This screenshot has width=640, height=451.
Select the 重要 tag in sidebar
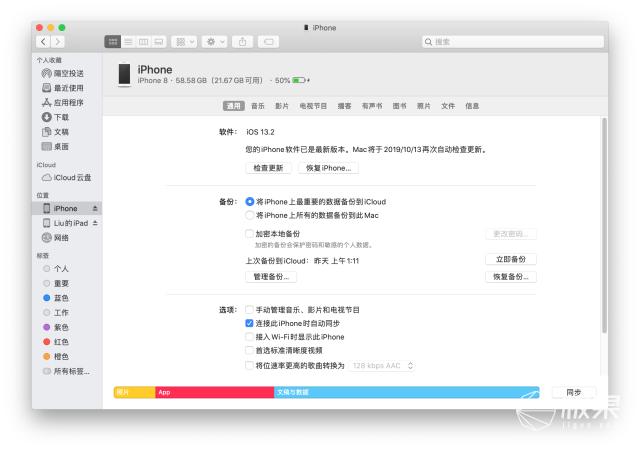click(56, 284)
